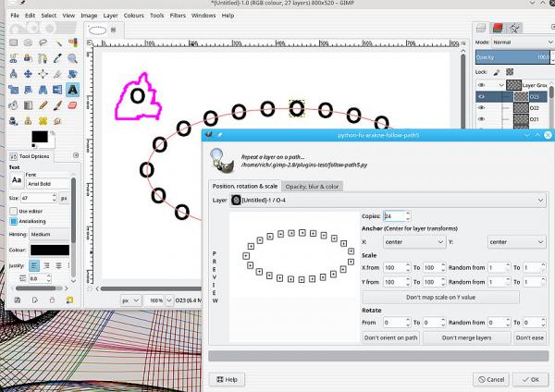
Task: Click the OK button
Action: 531,380
